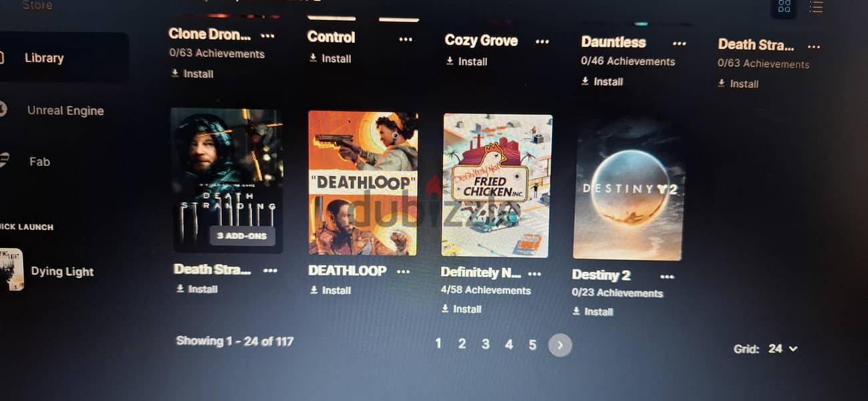Install Cozy Grove
The width and height of the screenshot is (868, 401).
tap(466, 61)
